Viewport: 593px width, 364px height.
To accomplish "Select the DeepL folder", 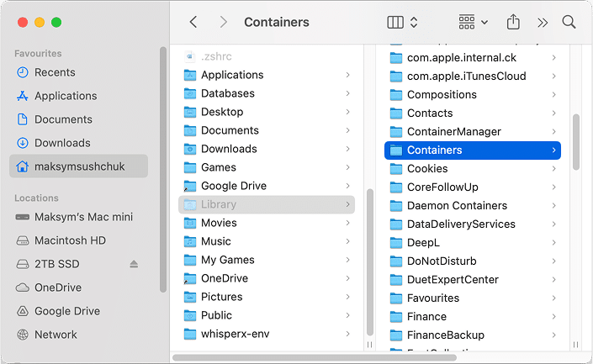I will click(x=473, y=243).
